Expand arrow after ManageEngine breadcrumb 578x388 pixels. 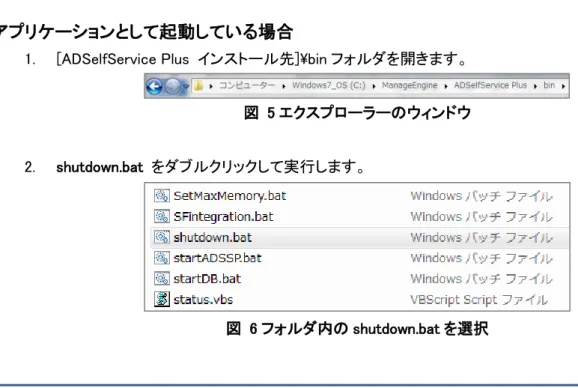[x=446, y=86]
